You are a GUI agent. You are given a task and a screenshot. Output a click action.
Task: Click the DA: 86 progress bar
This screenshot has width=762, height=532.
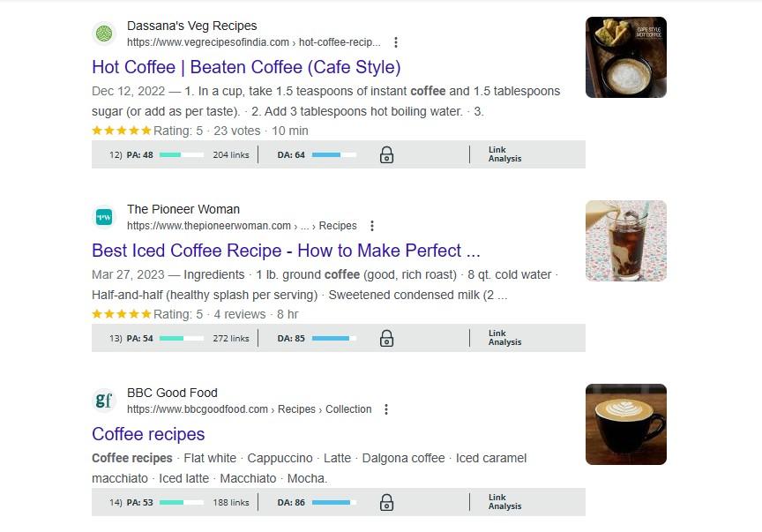tap(334, 502)
